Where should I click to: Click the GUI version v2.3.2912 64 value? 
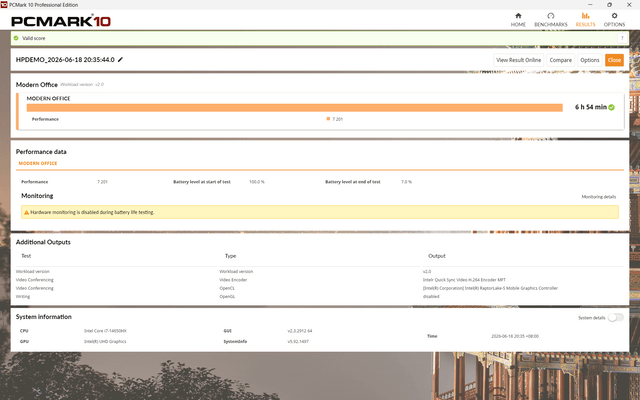pyautogui.click(x=300, y=331)
